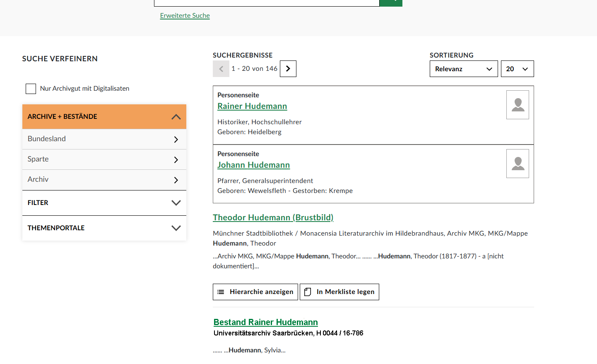
Task: Open the Relevanz sorting dropdown
Action: [464, 69]
